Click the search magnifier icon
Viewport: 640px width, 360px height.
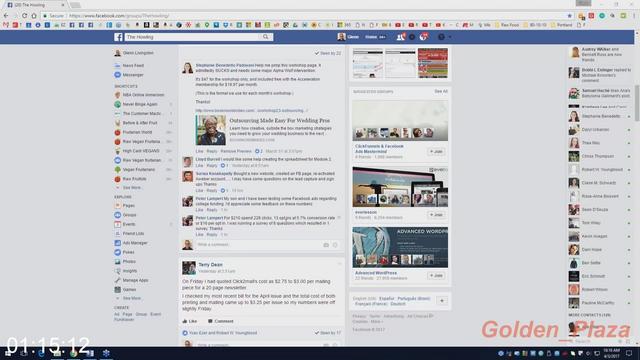click(x=266, y=37)
